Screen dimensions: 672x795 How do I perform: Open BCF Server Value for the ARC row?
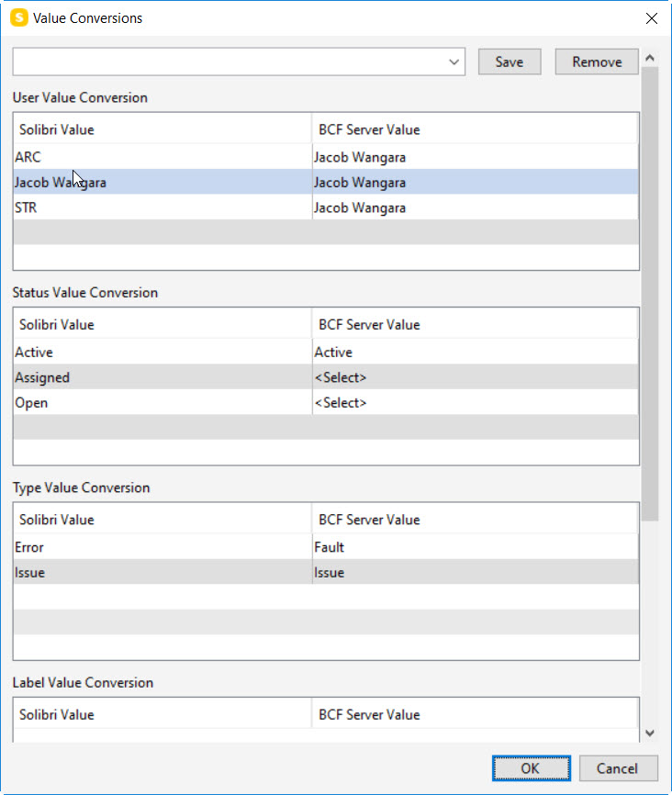click(476, 157)
